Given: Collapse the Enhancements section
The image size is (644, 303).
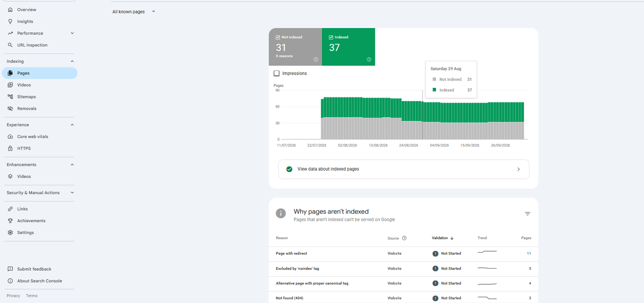Looking at the screenshot, I should (72, 165).
